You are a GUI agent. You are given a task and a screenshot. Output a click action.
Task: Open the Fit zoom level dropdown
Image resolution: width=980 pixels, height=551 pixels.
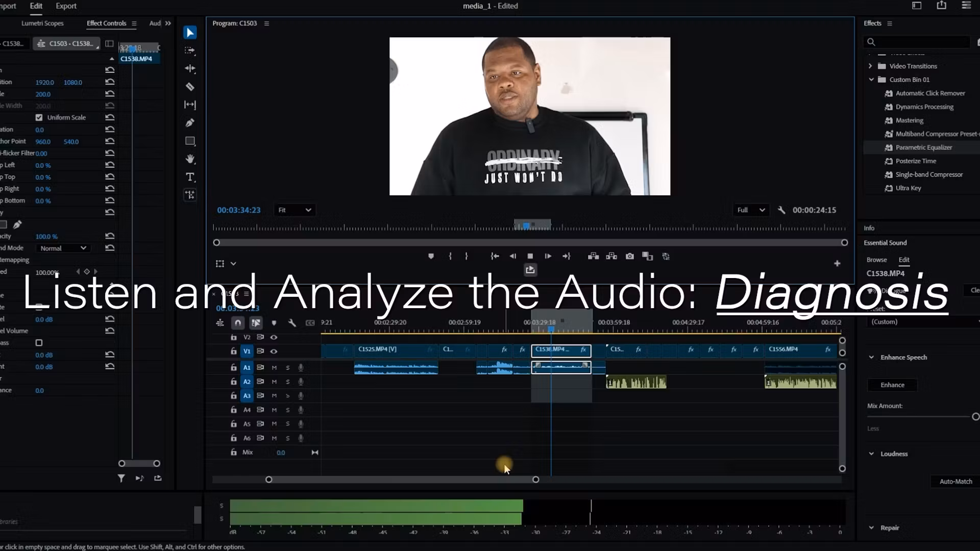(x=295, y=210)
